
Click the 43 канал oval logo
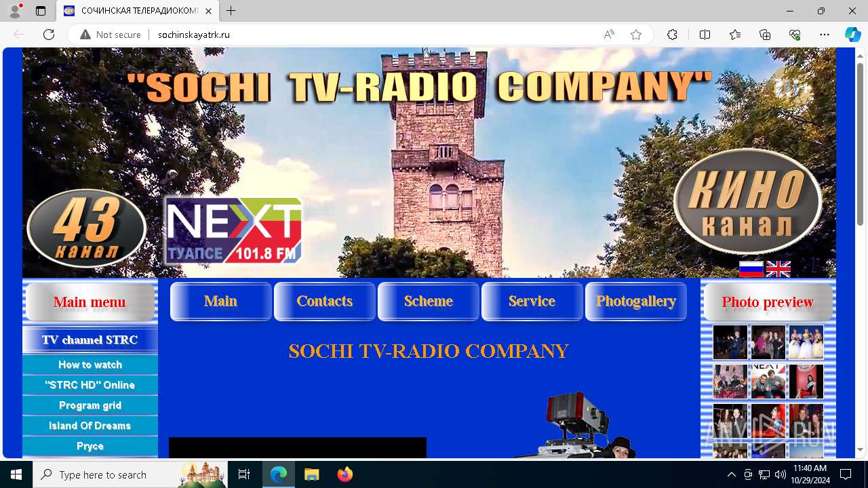point(87,228)
